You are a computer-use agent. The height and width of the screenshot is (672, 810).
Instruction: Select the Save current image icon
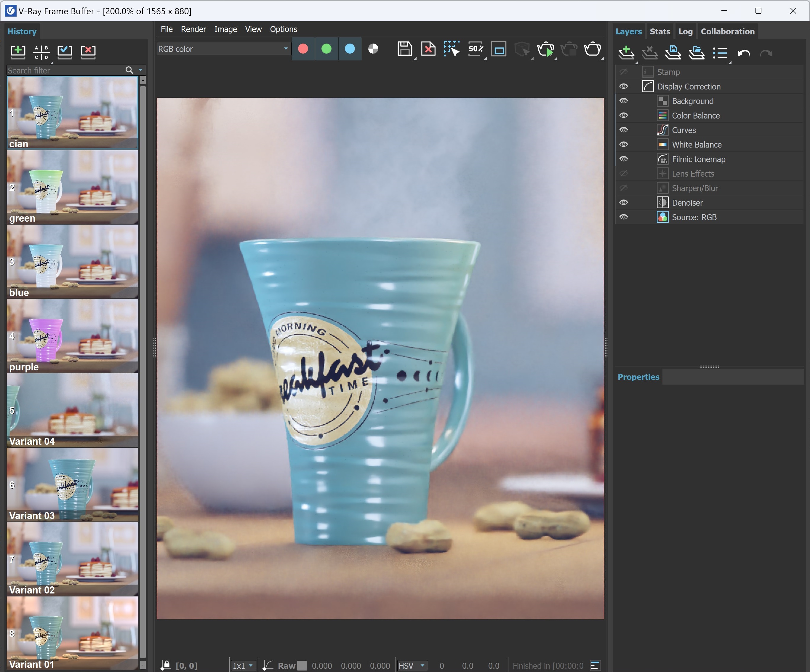pyautogui.click(x=405, y=49)
